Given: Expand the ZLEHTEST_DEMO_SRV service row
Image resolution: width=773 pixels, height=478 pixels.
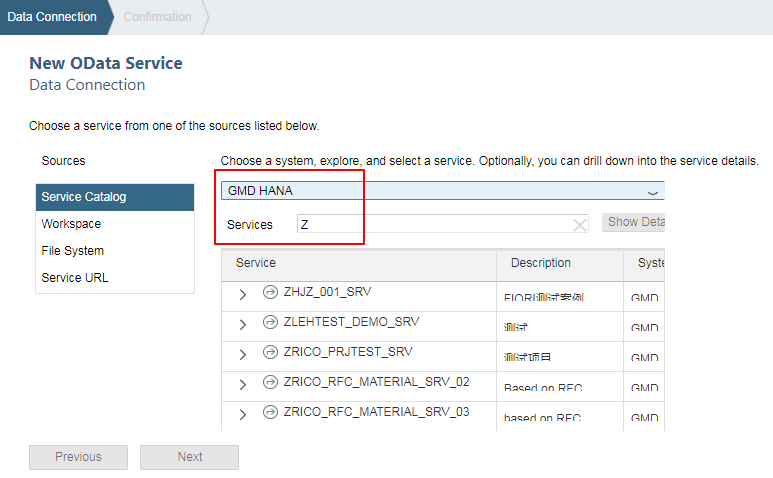Looking at the screenshot, I should pyautogui.click(x=243, y=324).
